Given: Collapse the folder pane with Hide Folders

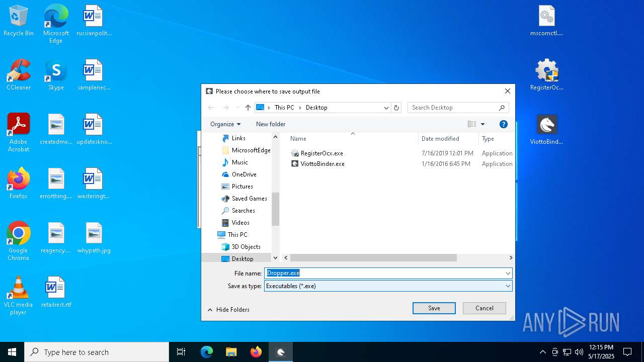Looking at the screenshot, I should [229, 310].
